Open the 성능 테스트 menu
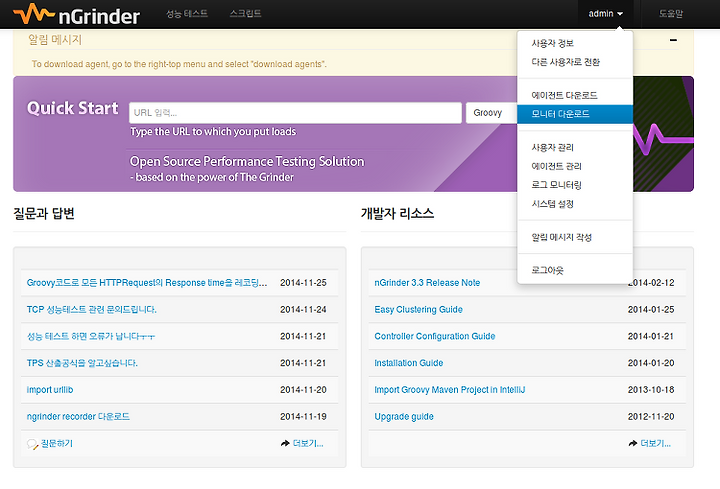 [187, 14]
